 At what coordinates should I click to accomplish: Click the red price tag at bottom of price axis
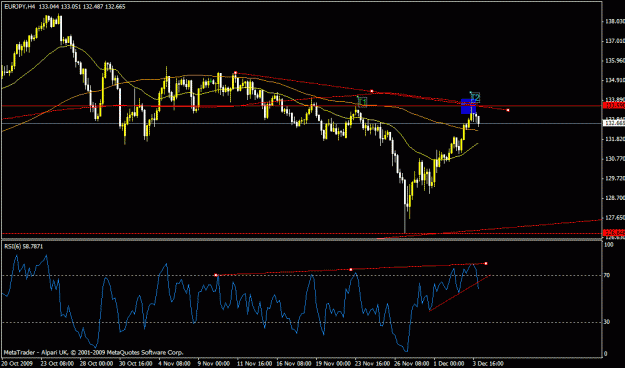coord(614,232)
